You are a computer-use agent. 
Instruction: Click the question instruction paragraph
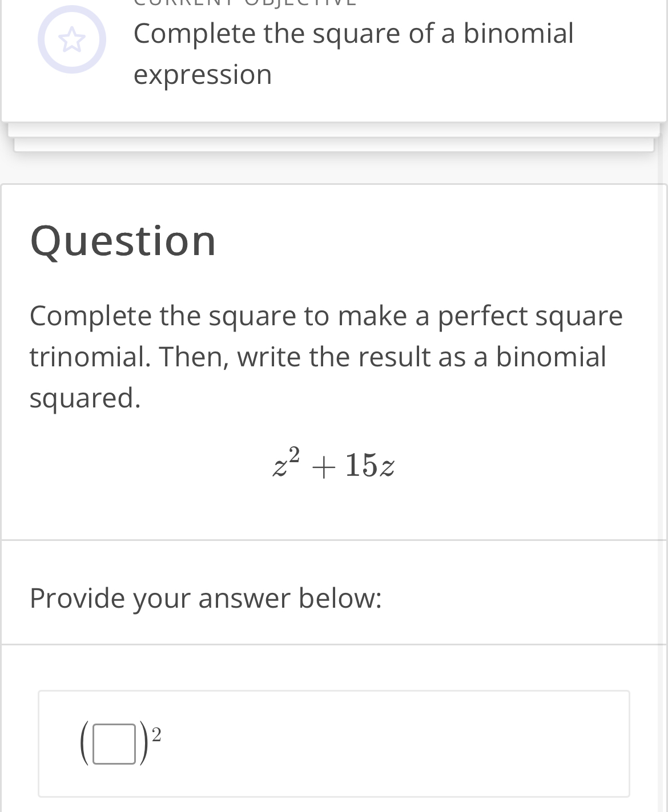[x=325, y=357]
